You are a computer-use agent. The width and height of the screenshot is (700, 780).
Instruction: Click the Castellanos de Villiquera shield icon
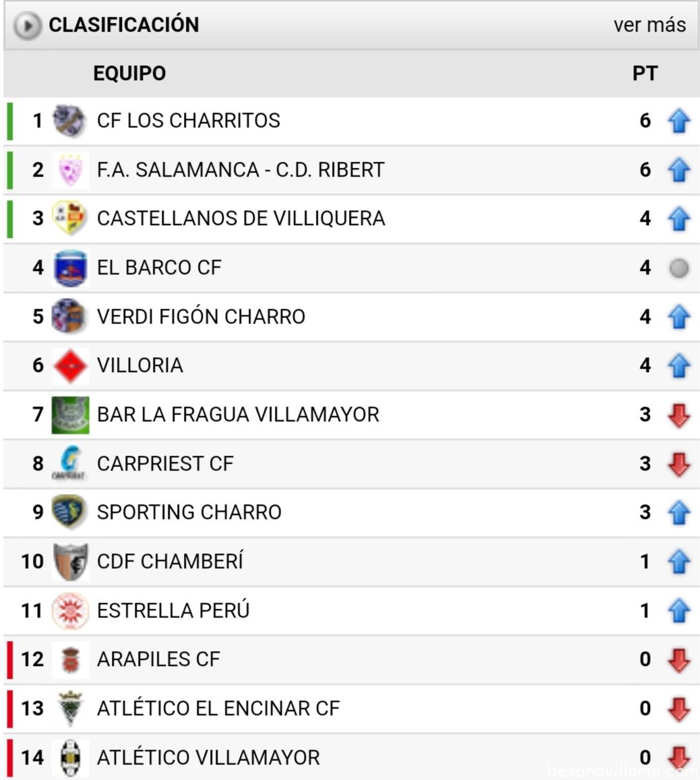70,218
